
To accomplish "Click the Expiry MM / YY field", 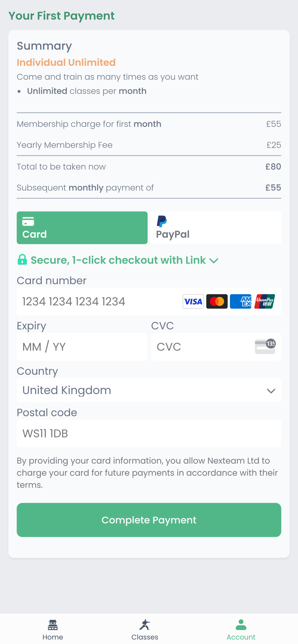I will 82,347.
